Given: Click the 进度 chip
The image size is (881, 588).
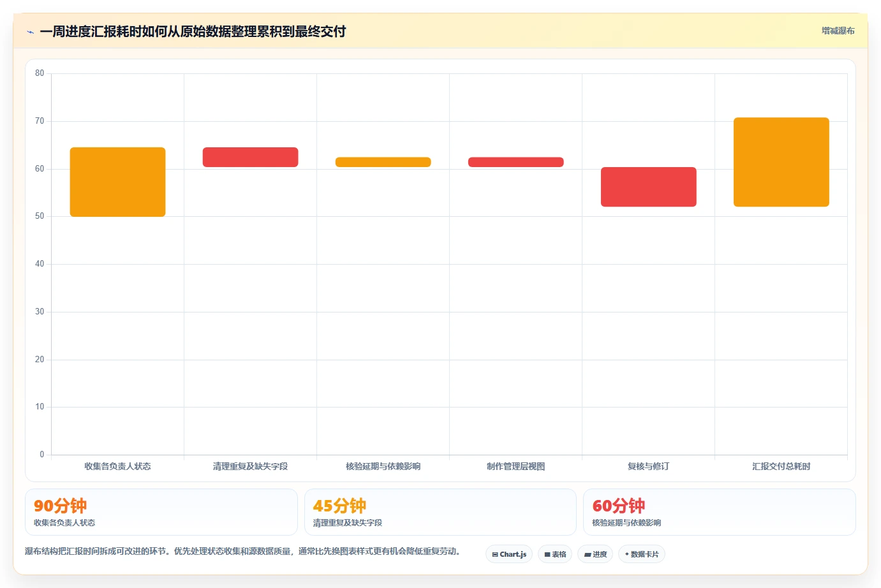Looking at the screenshot, I should 595,554.
